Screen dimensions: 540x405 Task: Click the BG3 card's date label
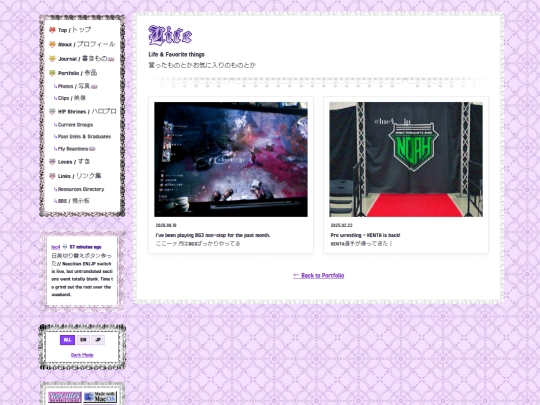[x=166, y=225]
